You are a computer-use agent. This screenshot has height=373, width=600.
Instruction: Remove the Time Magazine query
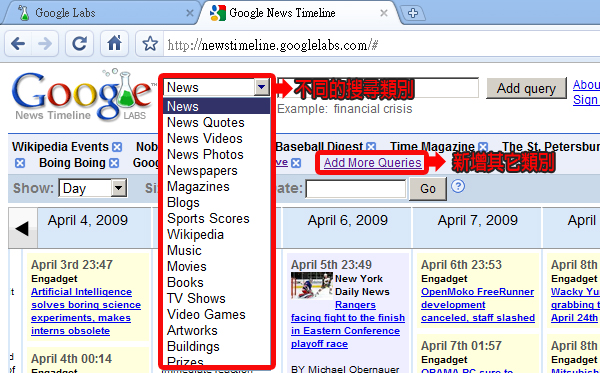click(483, 147)
